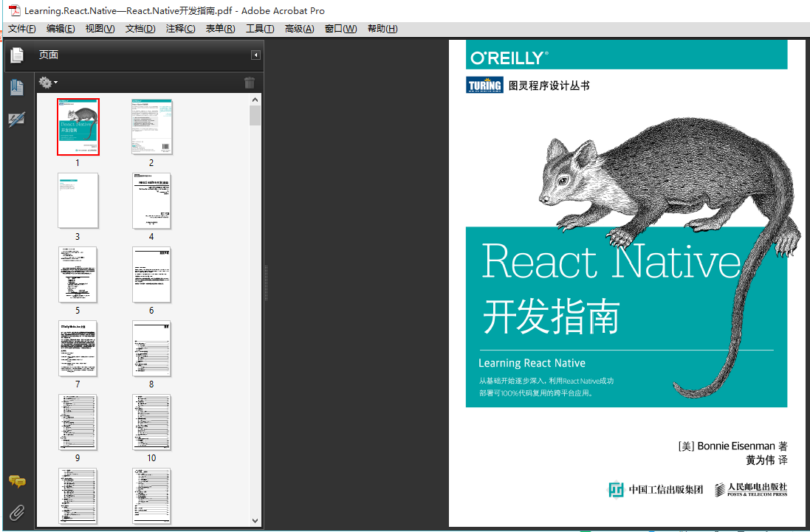Select page 3 thumbnail
This screenshot has height=532, width=810.
[78, 201]
